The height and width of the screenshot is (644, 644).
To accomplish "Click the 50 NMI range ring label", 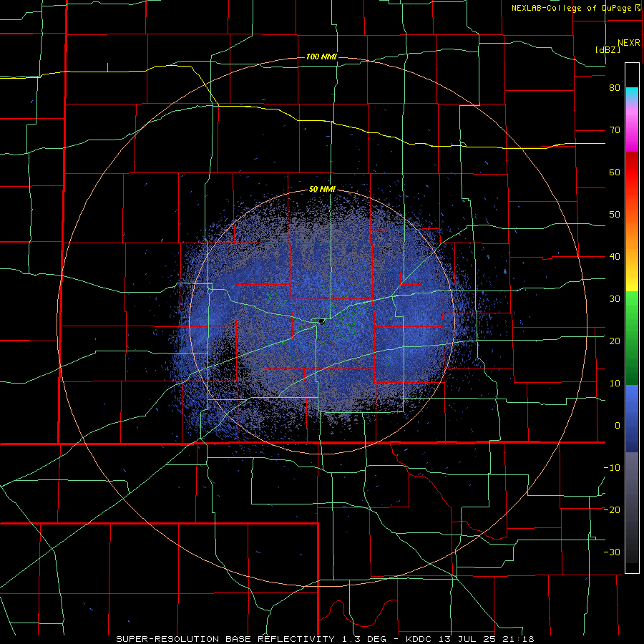I will click(323, 190).
